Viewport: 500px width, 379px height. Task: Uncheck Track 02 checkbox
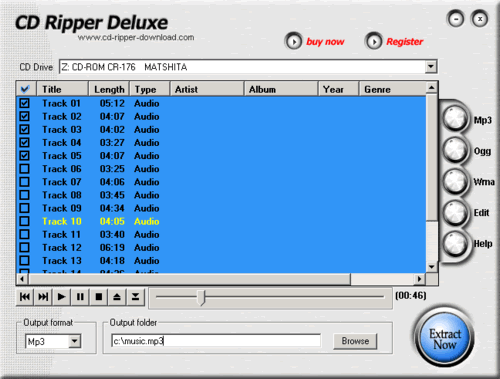24,116
